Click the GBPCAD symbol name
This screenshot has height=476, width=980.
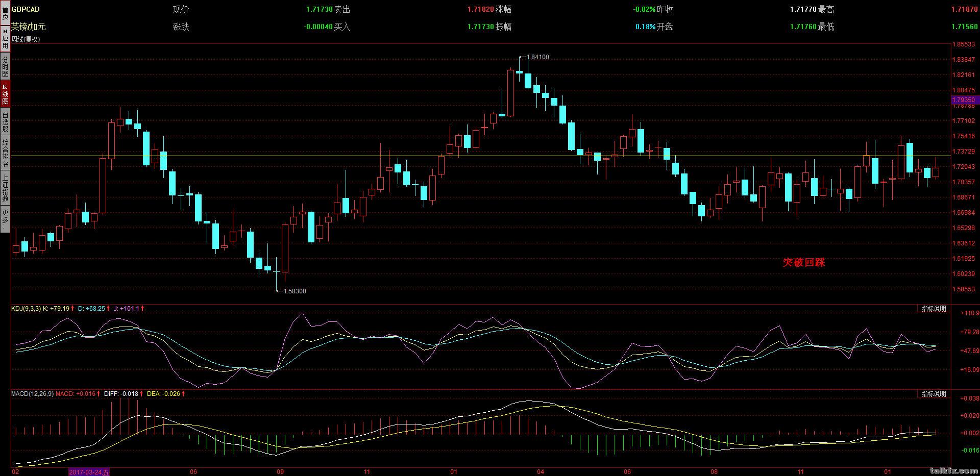click(x=26, y=9)
